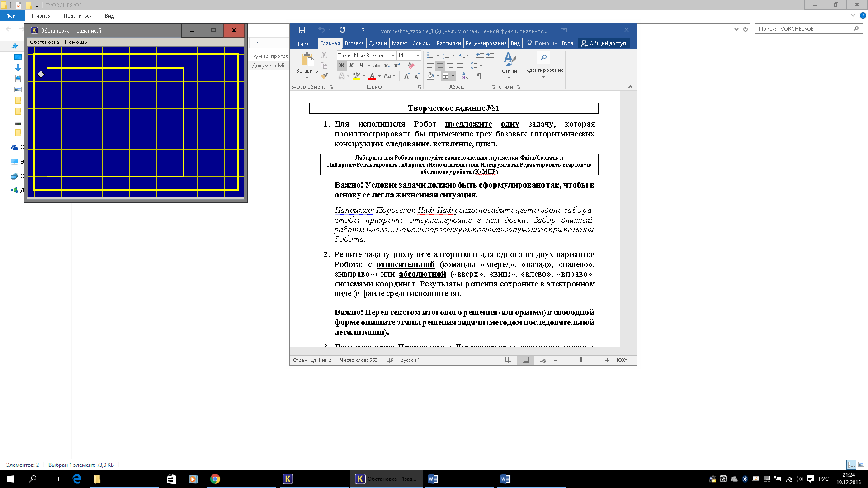Viewport: 868px width, 488px height.
Task: Click the Clear Formatting eraser icon
Action: point(411,66)
